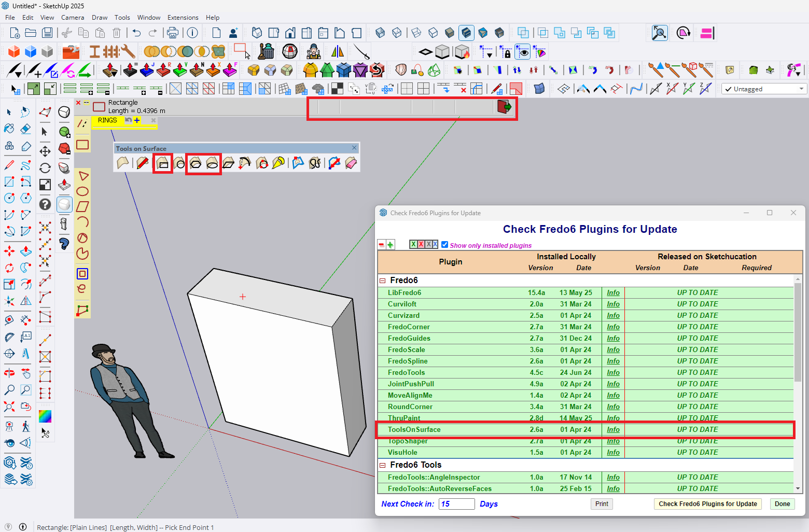
Task: Toggle guide visibility eye icon
Action: tap(523, 52)
